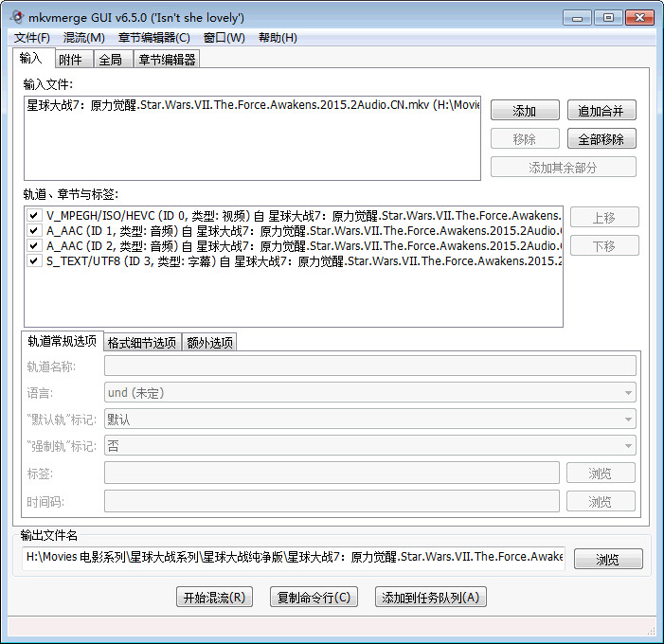Toggle the A_AAC ID 1 audio track checkbox
This screenshot has width=664, height=644.
point(34,230)
